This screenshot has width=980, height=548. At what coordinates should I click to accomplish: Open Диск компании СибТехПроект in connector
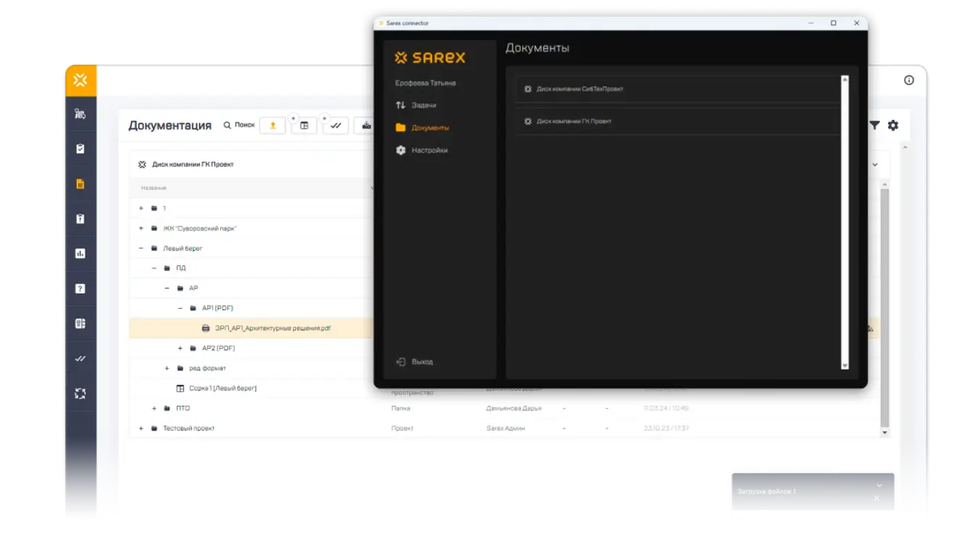point(579,89)
